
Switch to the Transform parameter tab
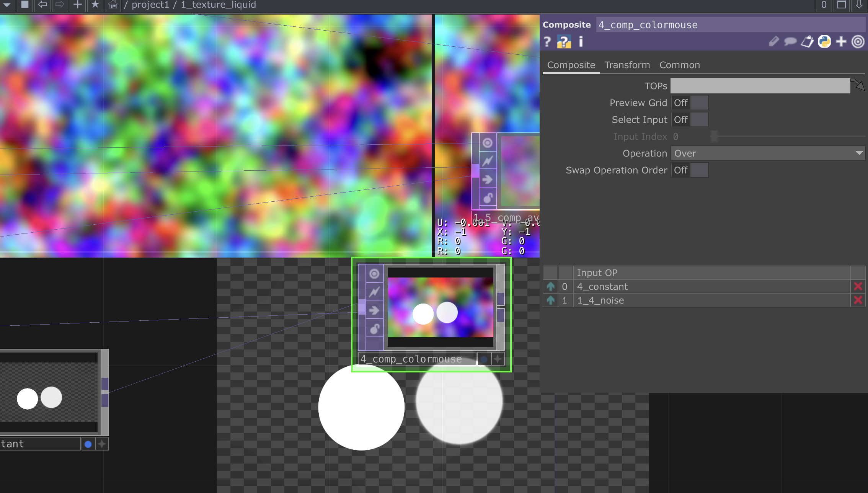coord(627,65)
